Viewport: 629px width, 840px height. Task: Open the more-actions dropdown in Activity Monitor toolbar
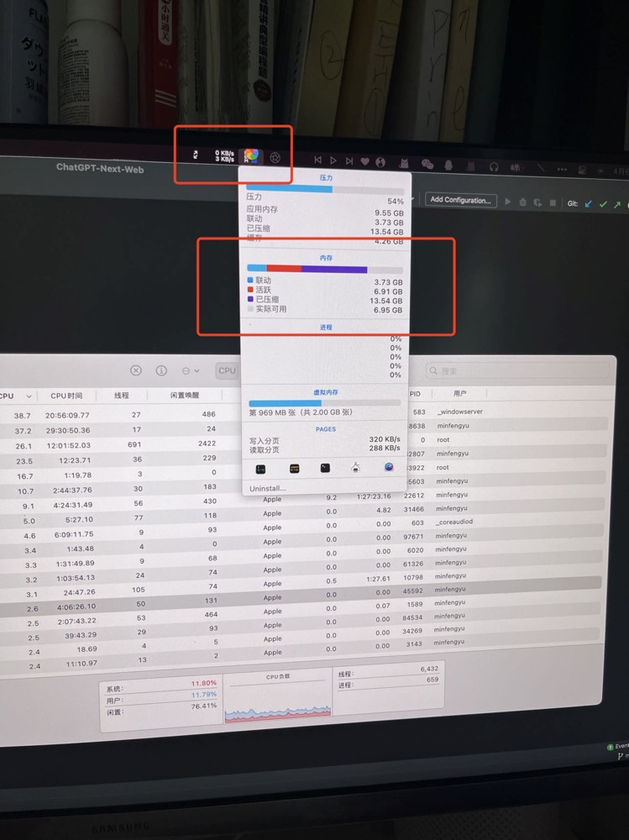pos(191,370)
